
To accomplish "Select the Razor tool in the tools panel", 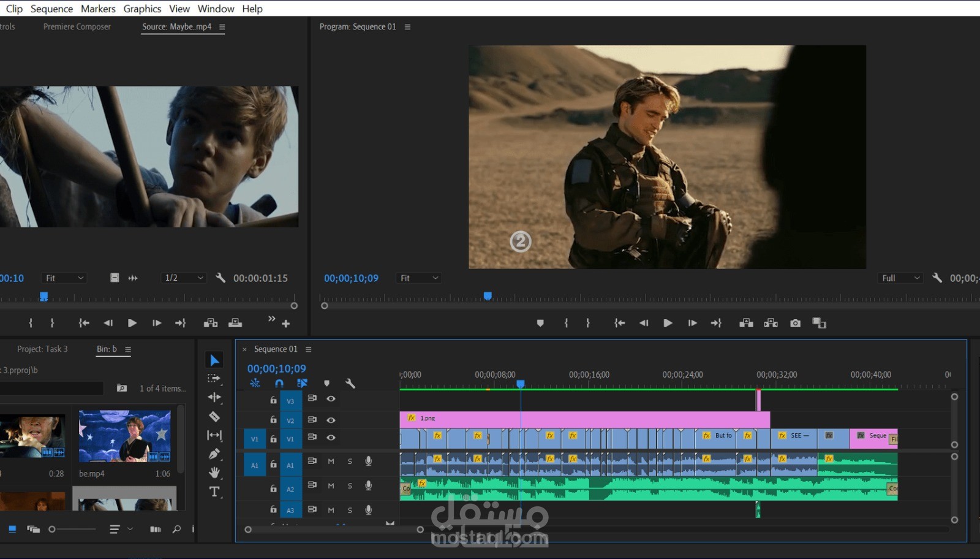I will click(214, 417).
